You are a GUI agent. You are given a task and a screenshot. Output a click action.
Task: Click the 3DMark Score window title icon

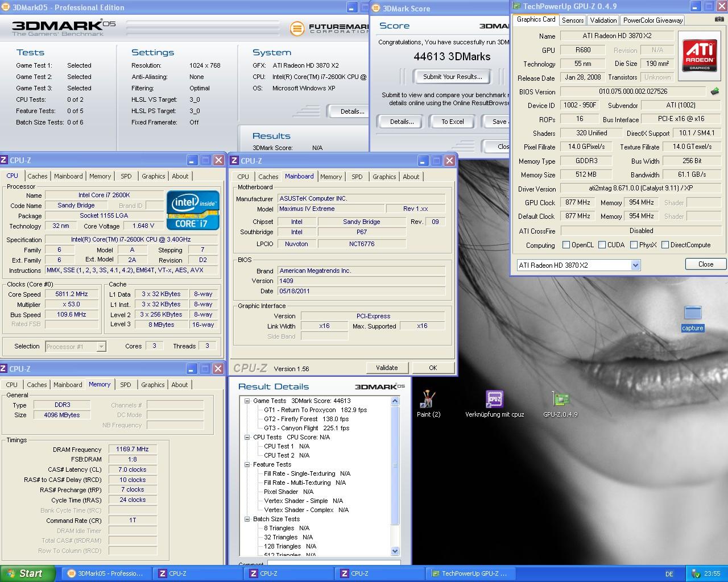point(376,9)
